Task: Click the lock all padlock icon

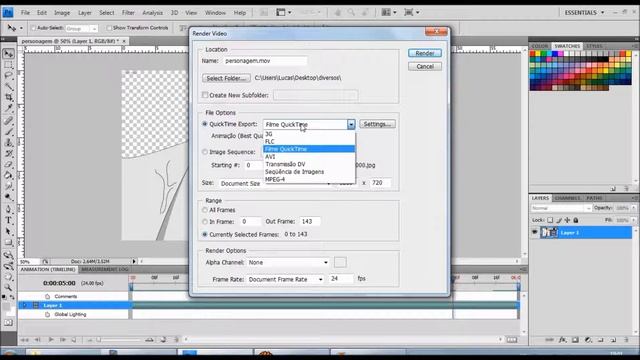Action: [576, 220]
